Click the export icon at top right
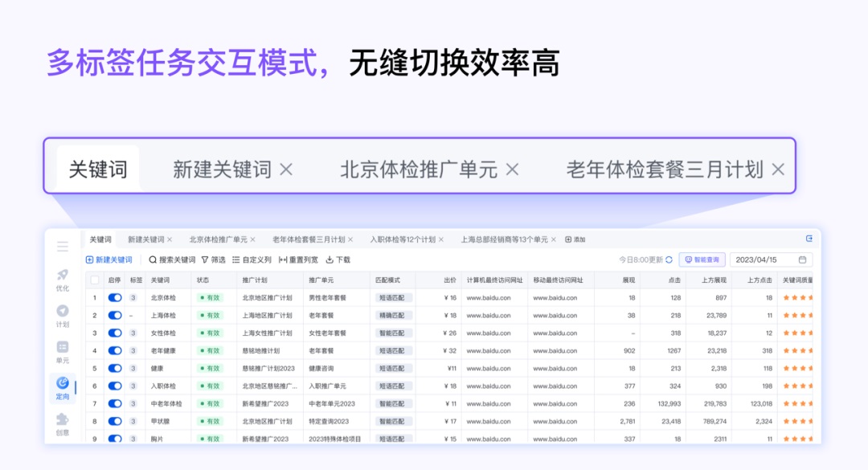Screen dimensions: 868x470 809,239
